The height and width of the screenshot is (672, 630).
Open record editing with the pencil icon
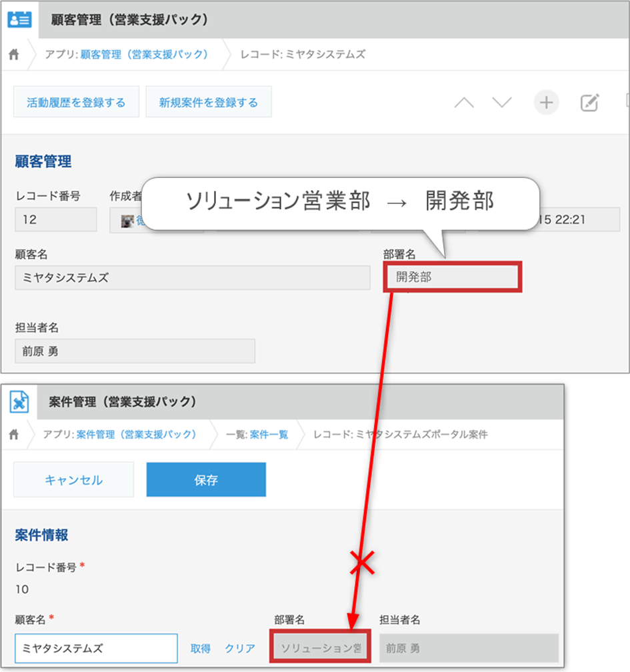589,103
